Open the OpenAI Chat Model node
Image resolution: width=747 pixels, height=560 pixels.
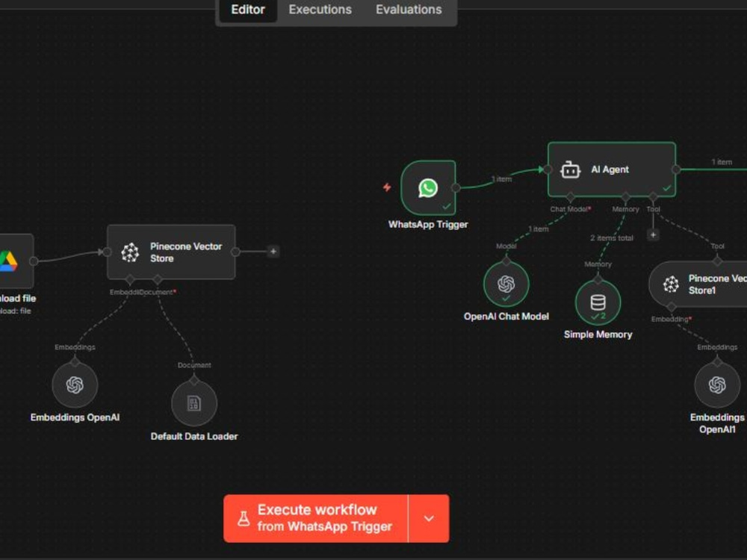[x=506, y=284]
